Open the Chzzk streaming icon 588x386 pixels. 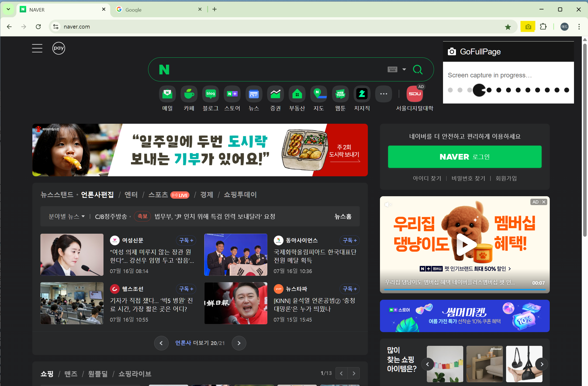(x=362, y=94)
